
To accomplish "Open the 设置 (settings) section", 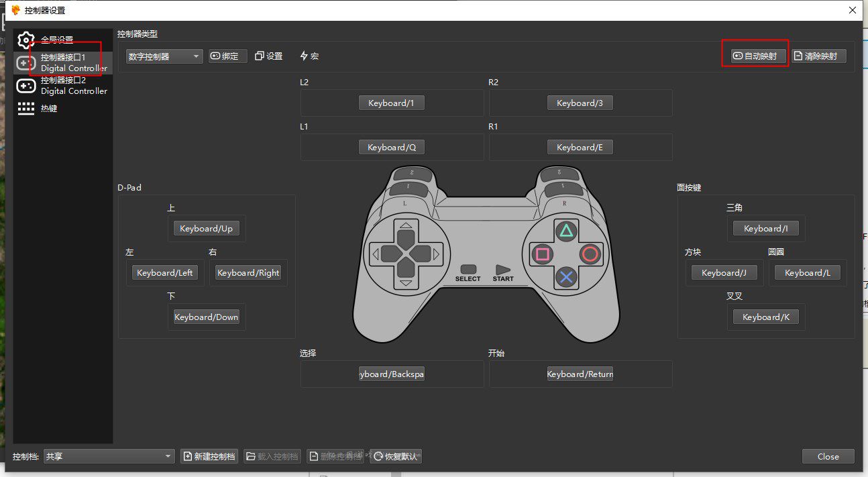I will tap(269, 56).
